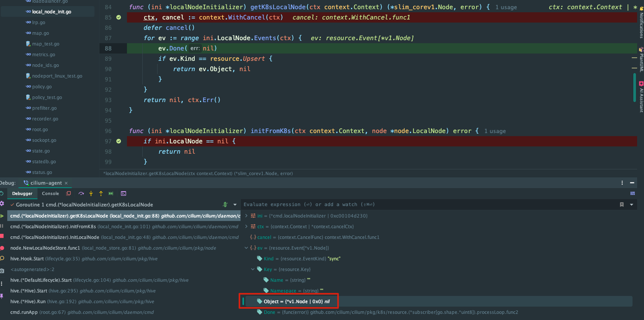Open the Evaluate Expression icon in debugger toolbar
Image resolution: width=644 pixels, height=320 pixels.
click(x=124, y=193)
